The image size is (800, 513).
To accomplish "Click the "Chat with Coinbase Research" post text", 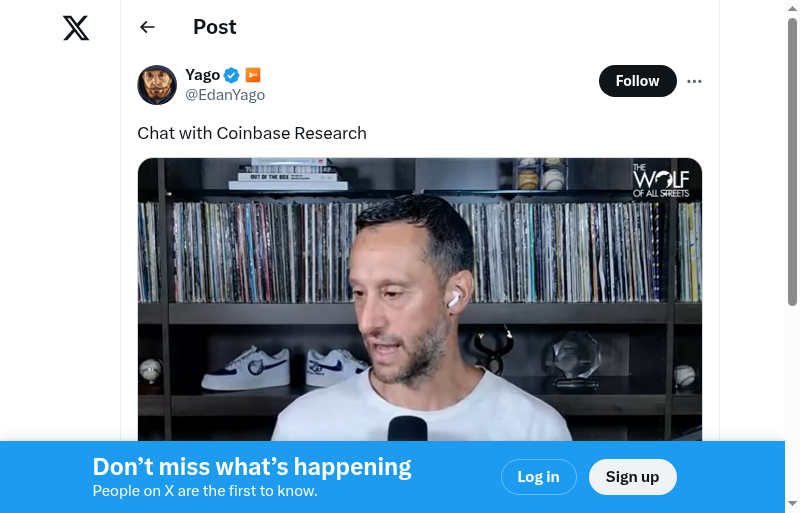I will [252, 133].
